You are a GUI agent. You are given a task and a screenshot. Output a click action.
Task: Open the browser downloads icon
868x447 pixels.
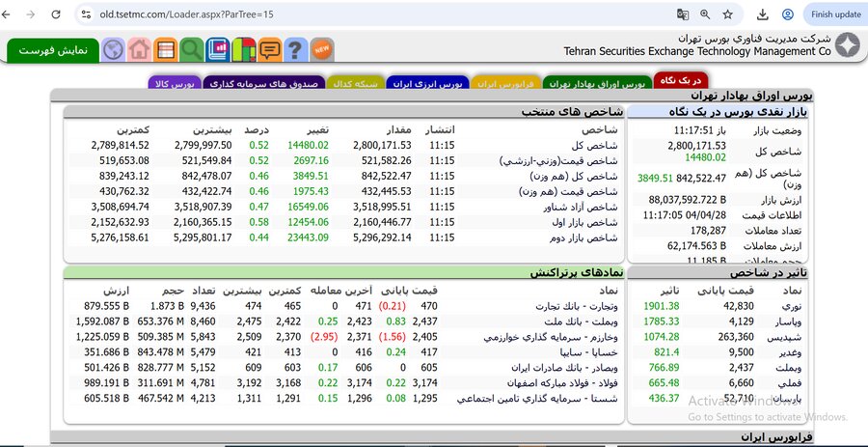(763, 14)
